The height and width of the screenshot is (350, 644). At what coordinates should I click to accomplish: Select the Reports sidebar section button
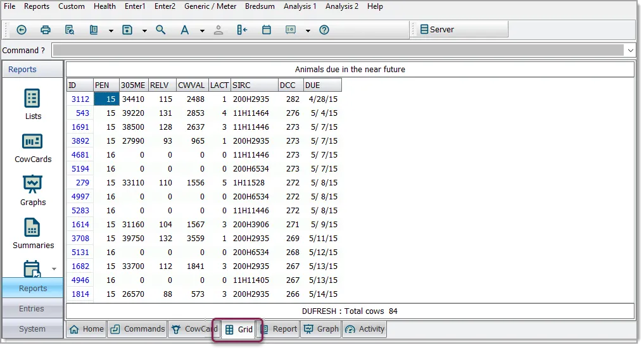[x=33, y=289]
